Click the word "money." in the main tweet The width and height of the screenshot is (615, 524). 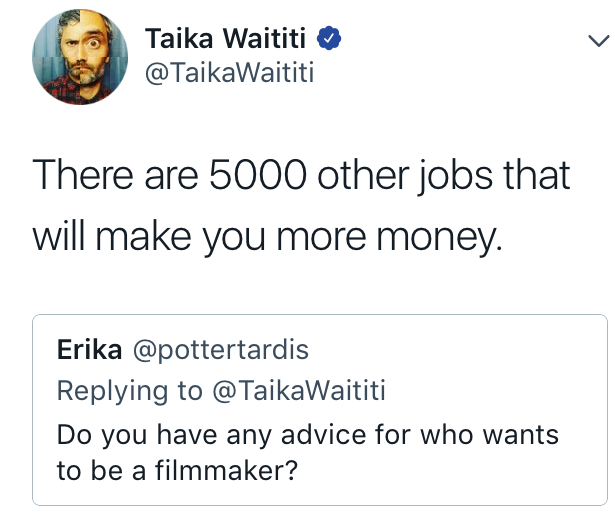pos(439,238)
